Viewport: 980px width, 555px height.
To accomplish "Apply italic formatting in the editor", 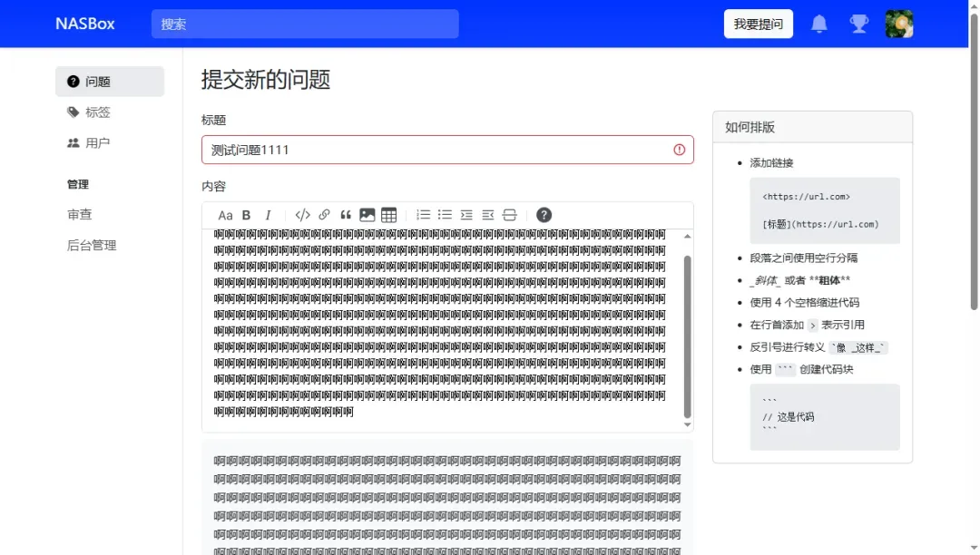I will [268, 215].
